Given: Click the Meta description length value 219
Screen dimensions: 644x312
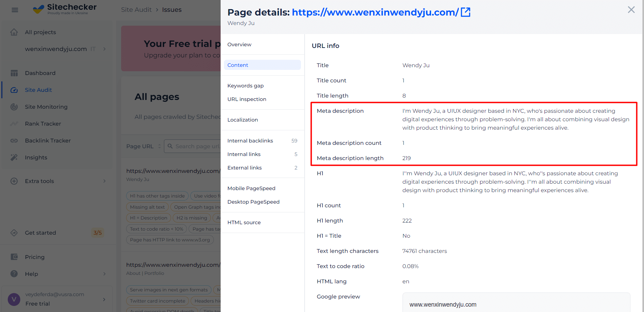Looking at the screenshot, I should point(407,158).
